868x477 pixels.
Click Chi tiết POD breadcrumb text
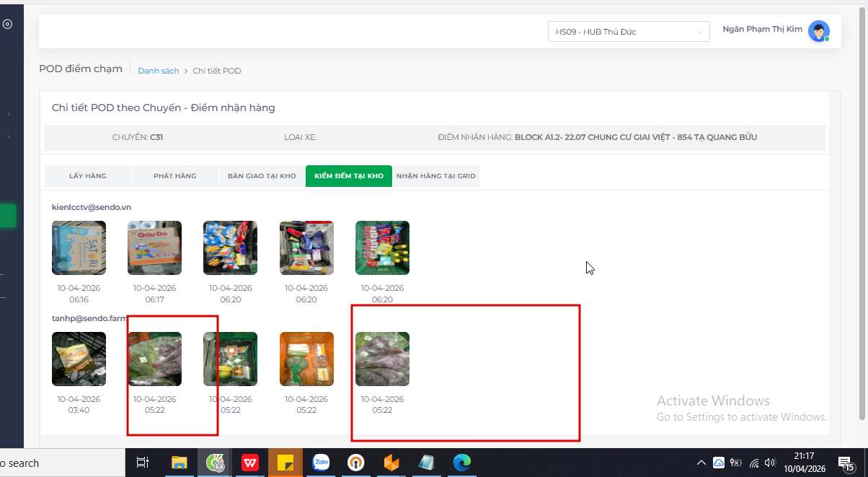click(x=217, y=71)
